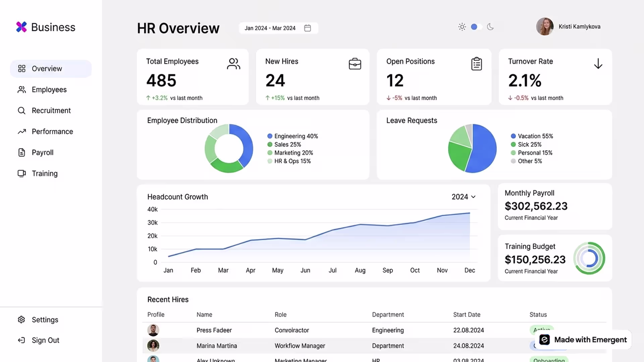Click the Vacation 55% legend dot
This screenshot has width=644, height=362.
click(x=513, y=136)
